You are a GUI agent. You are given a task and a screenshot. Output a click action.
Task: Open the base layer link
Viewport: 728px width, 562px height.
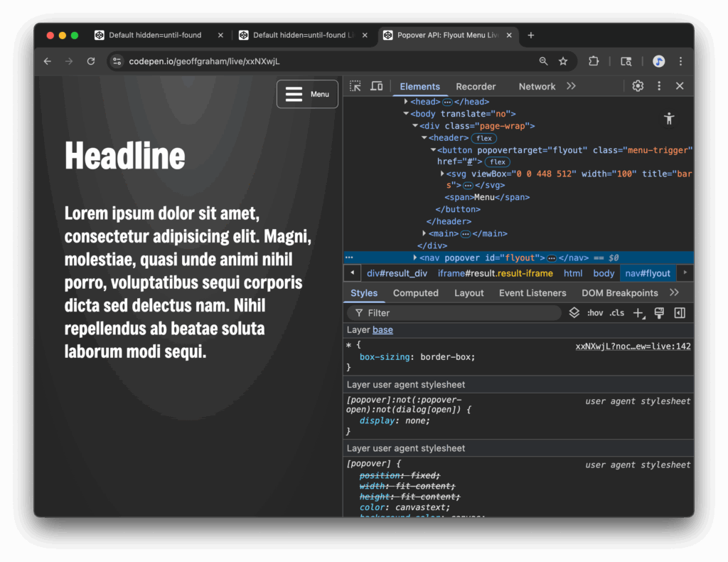382,330
